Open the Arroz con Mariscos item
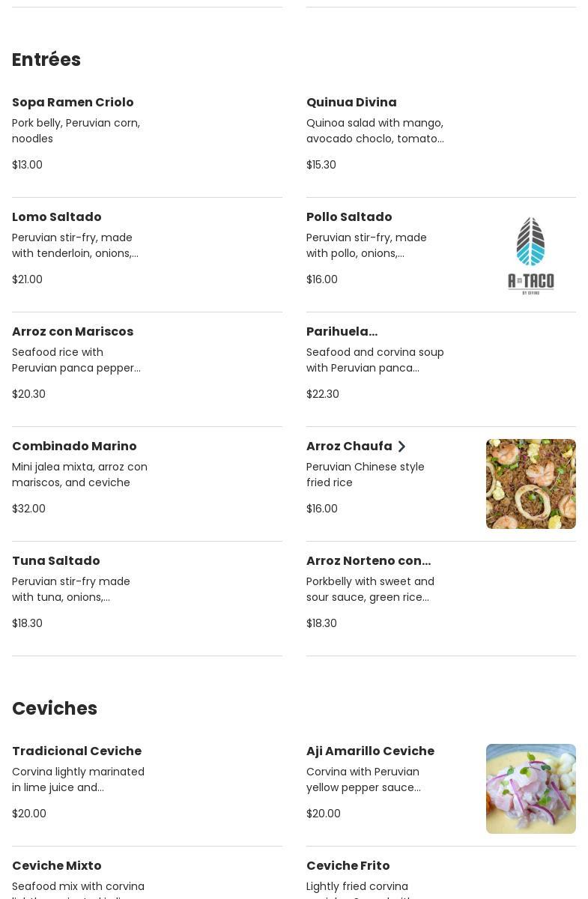The height and width of the screenshot is (899, 588). click(73, 332)
